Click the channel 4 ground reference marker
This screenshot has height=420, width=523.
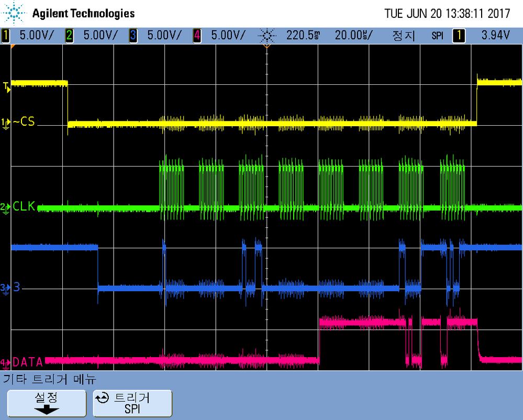(6, 363)
